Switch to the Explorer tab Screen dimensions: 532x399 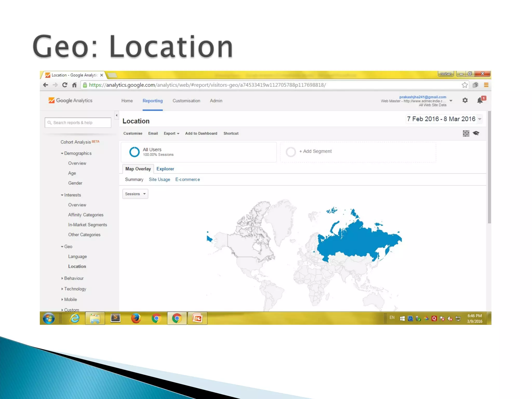point(165,169)
